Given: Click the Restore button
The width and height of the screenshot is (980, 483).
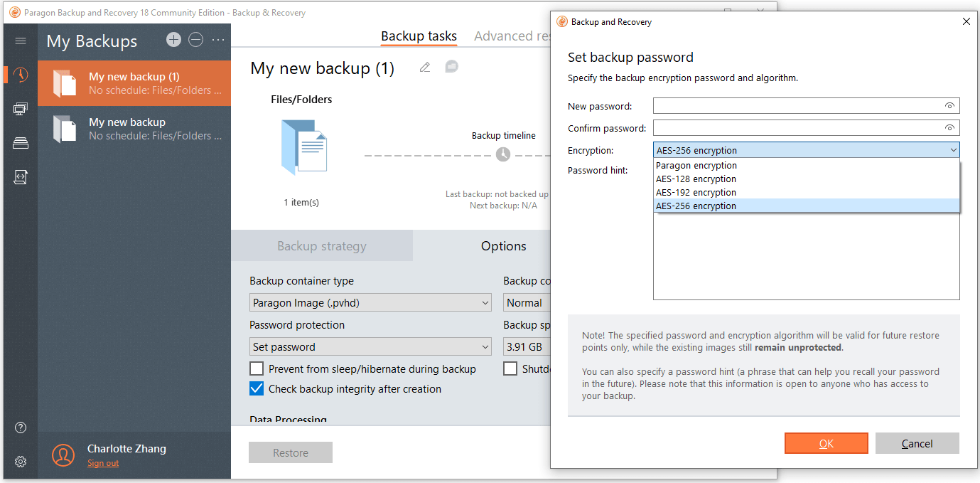Looking at the screenshot, I should [291, 452].
